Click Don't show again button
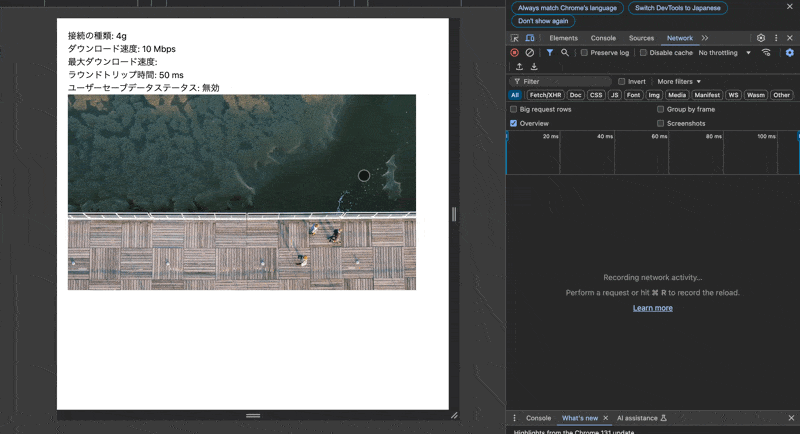The width and height of the screenshot is (800, 434). coord(543,21)
